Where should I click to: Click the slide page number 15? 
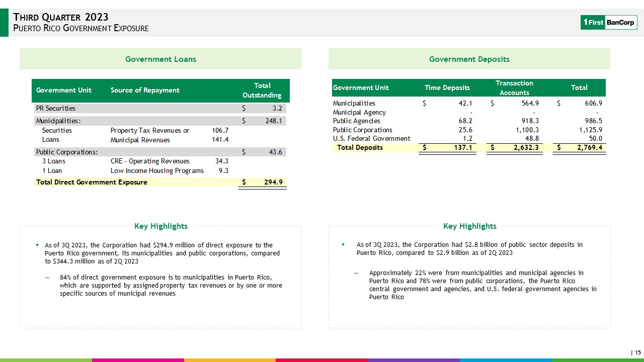637,352
